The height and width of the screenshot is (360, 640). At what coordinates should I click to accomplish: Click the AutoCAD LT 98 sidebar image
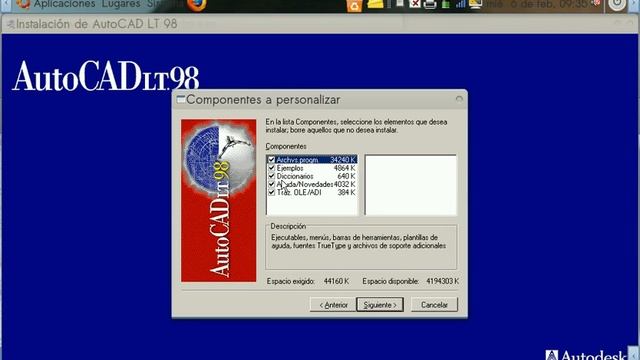[219, 200]
